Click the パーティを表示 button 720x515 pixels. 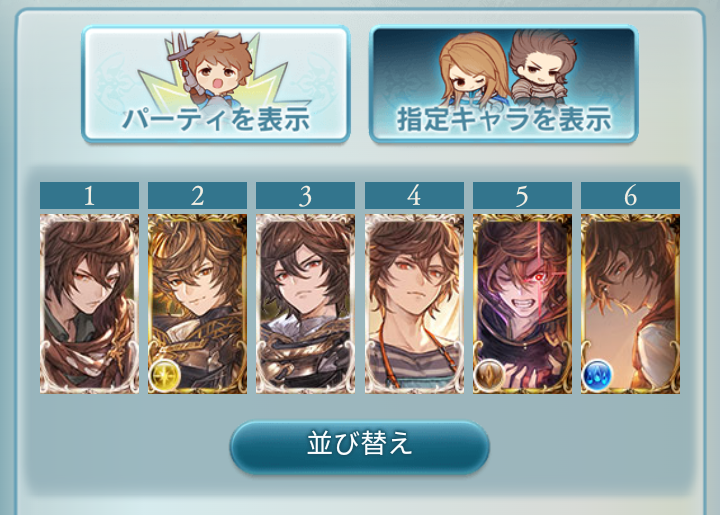[x=216, y=84]
